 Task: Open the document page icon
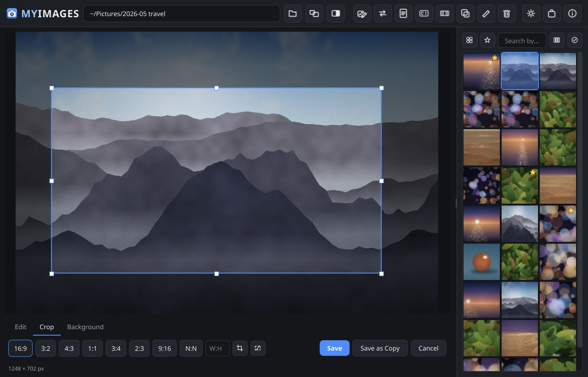403,14
